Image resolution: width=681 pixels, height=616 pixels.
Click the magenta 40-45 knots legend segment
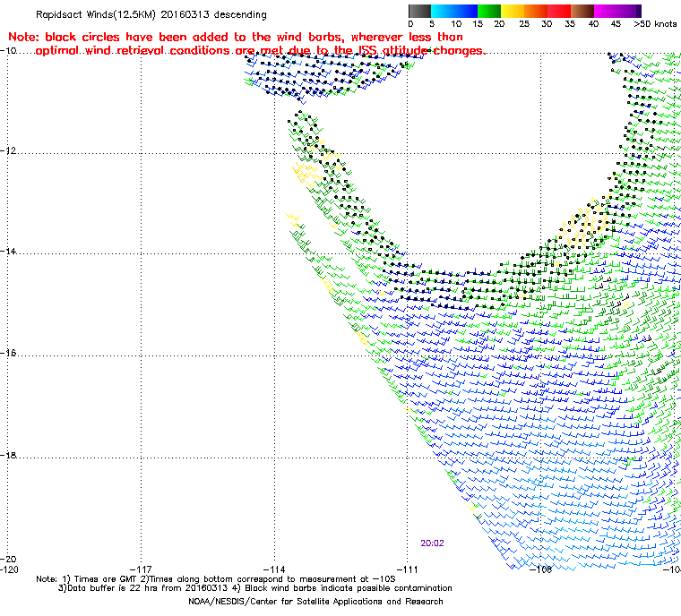click(x=606, y=11)
